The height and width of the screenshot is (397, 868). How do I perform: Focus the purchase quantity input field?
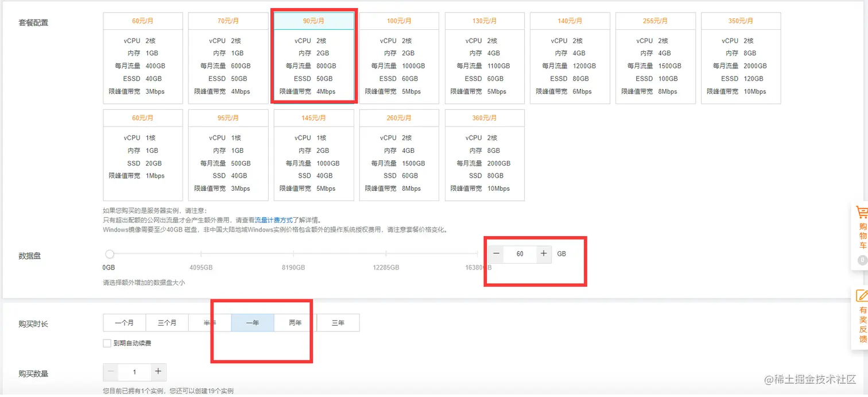click(135, 372)
